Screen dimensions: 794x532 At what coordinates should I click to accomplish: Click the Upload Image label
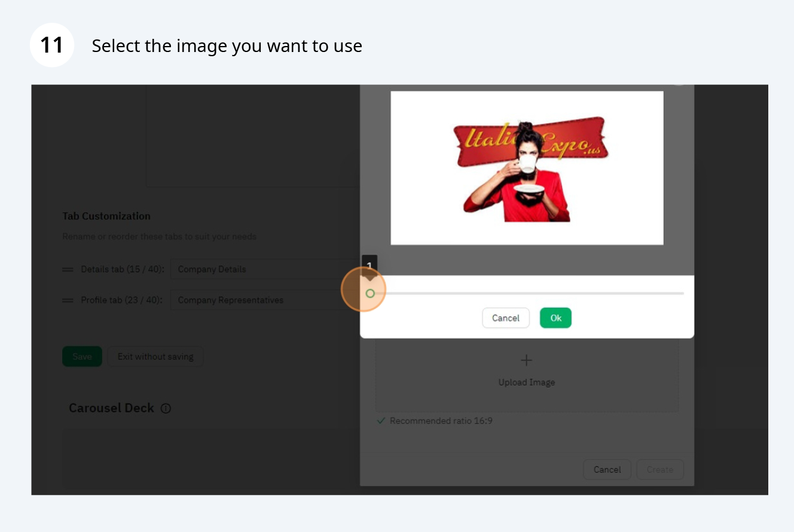tap(527, 383)
